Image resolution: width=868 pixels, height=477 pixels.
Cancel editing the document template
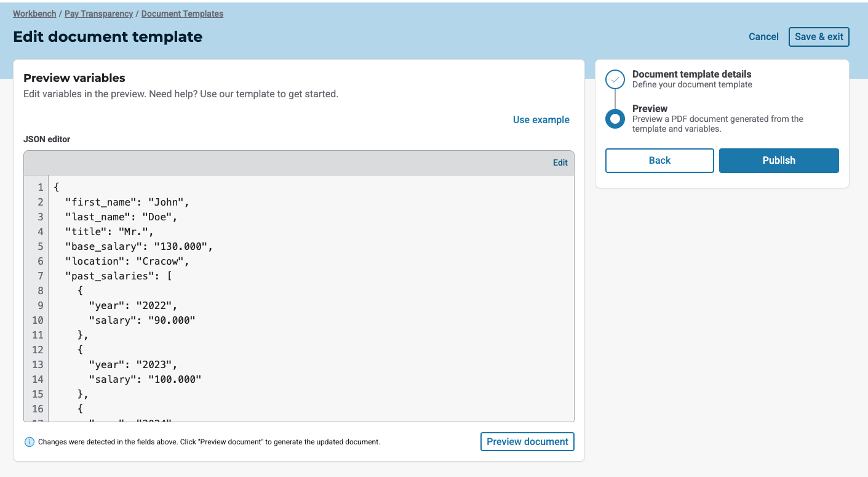click(x=763, y=37)
